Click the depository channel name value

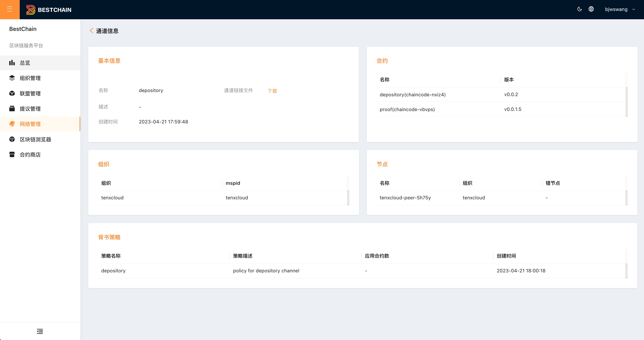[x=151, y=90]
